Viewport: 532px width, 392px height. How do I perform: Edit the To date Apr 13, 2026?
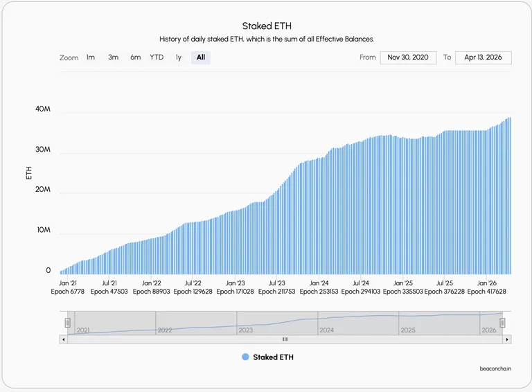point(483,57)
